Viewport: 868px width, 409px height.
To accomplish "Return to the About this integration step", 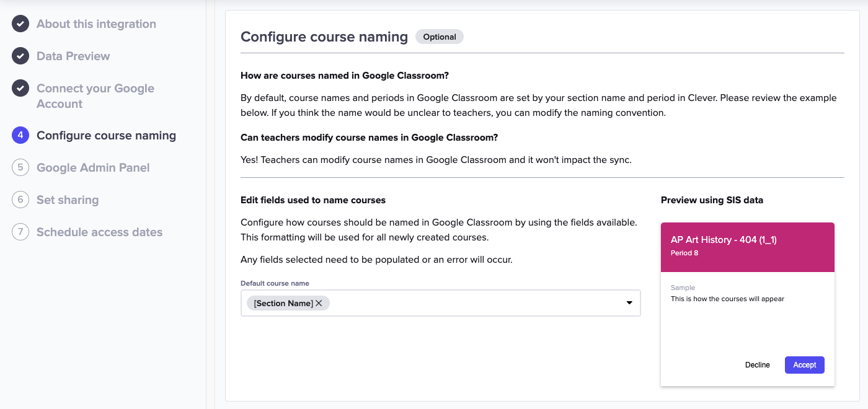I will (96, 24).
